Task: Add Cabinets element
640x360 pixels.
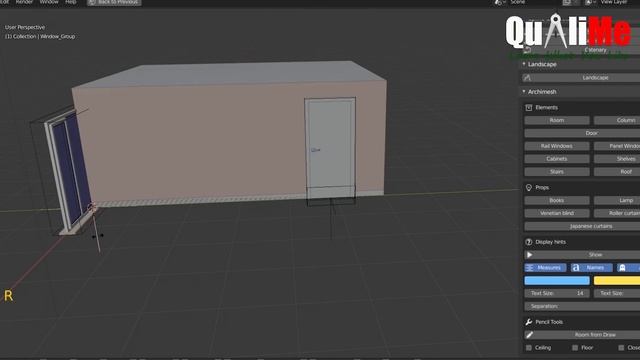Action: (x=557, y=159)
